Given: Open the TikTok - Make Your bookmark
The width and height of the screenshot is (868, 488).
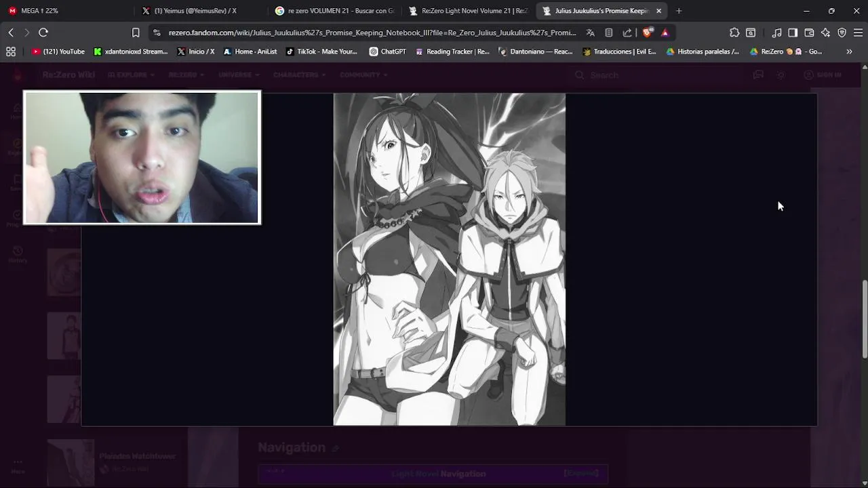Looking at the screenshot, I should point(321,52).
